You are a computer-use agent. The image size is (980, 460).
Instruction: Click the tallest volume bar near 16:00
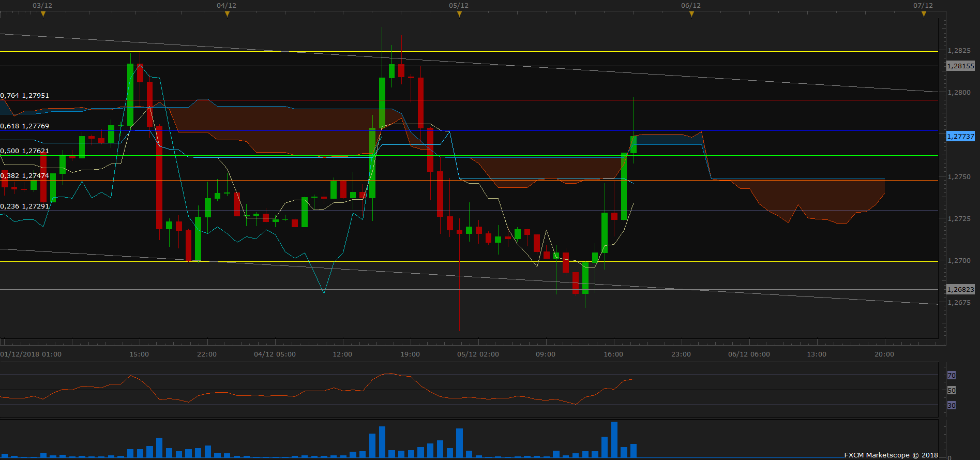coord(614,440)
